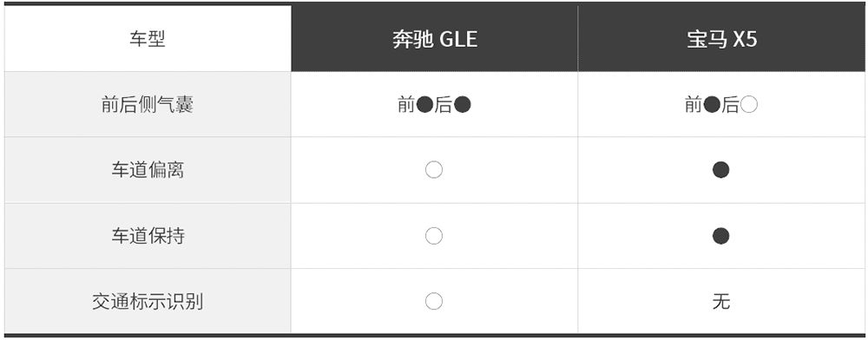This screenshot has height=340, width=868.
Task: Click filled 车道保持 dot for 宝马 X5
Action: click(x=720, y=236)
